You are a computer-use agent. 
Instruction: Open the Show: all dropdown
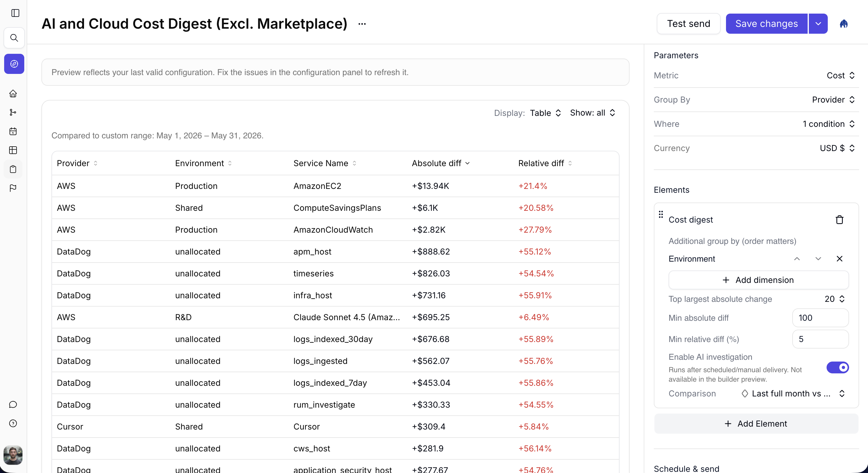click(593, 113)
